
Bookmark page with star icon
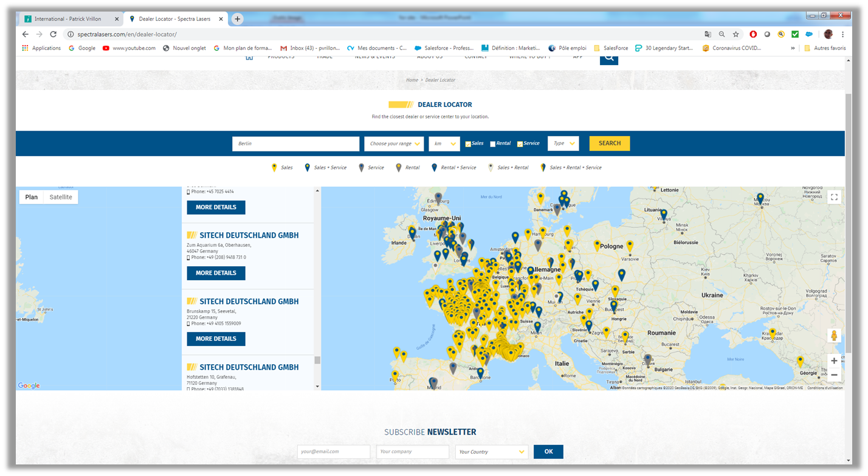(x=735, y=34)
